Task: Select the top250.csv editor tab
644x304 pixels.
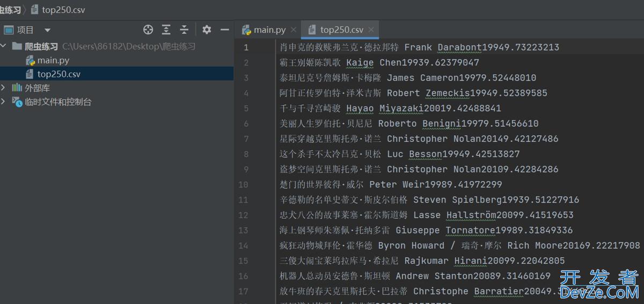Action: (341, 30)
